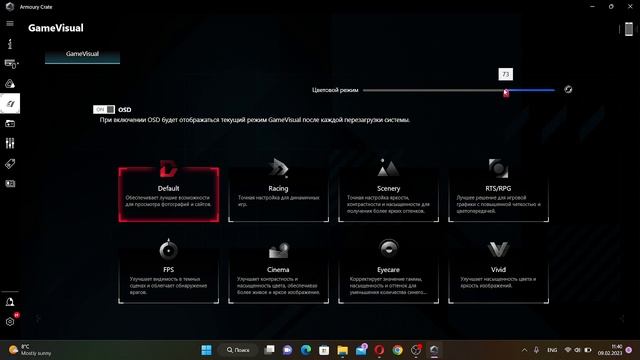Open the weather widget on the taskbar
Viewport: 640px width, 360px height.
click(31, 350)
